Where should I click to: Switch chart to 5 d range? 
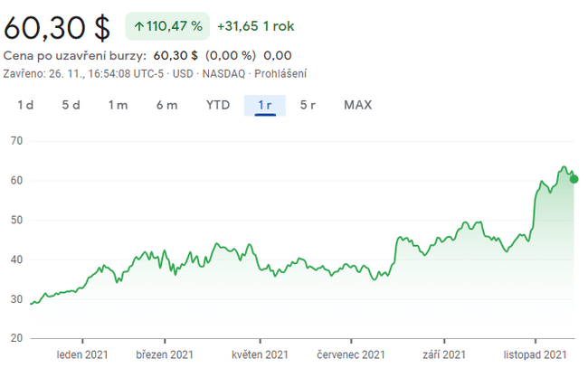pyautogui.click(x=71, y=105)
